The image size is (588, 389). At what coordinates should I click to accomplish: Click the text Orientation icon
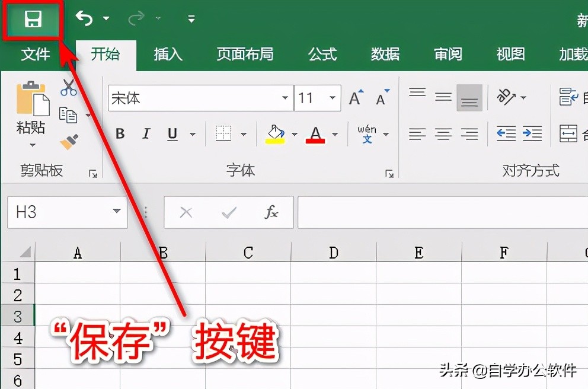506,97
